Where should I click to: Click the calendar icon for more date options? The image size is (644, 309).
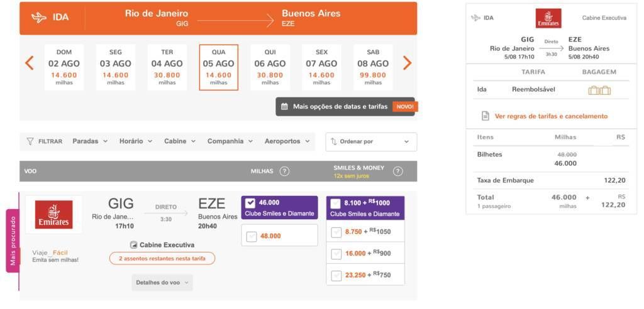click(x=284, y=107)
